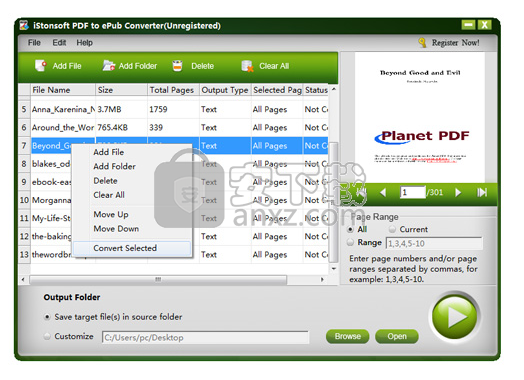Viewport: 524px width, 380px height.
Task: Select the Anna_Karenina file row
Action: click(x=173, y=109)
